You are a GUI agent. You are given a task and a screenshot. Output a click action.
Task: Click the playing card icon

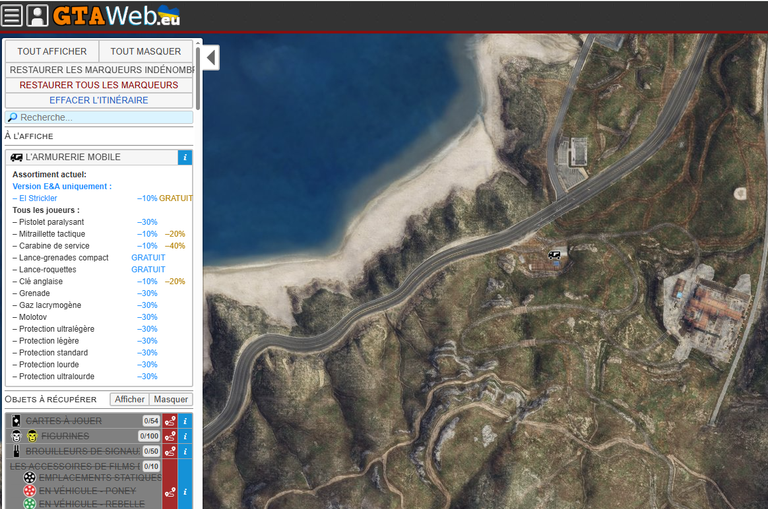click(16, 421)
